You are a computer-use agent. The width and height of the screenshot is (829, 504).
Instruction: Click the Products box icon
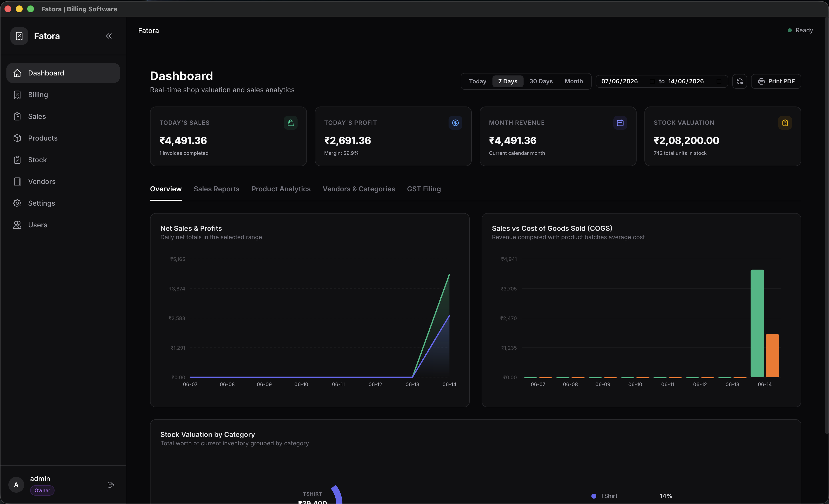[17, 138]
